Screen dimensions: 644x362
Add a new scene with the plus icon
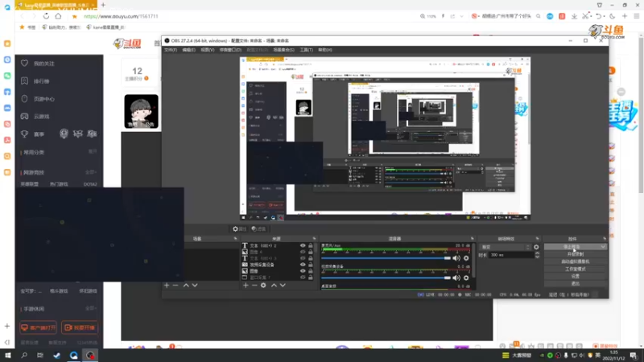coord(167,286)
